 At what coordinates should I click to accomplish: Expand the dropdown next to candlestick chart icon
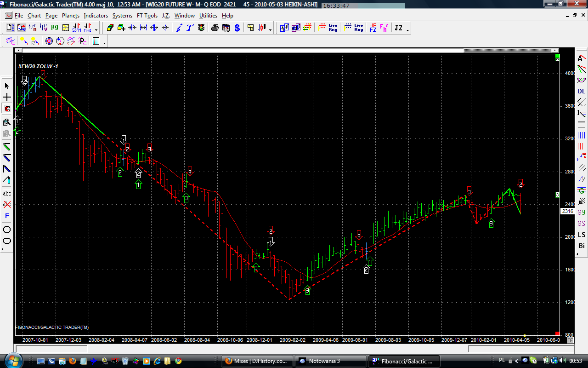pyautogui.click(x=270, y=30)
